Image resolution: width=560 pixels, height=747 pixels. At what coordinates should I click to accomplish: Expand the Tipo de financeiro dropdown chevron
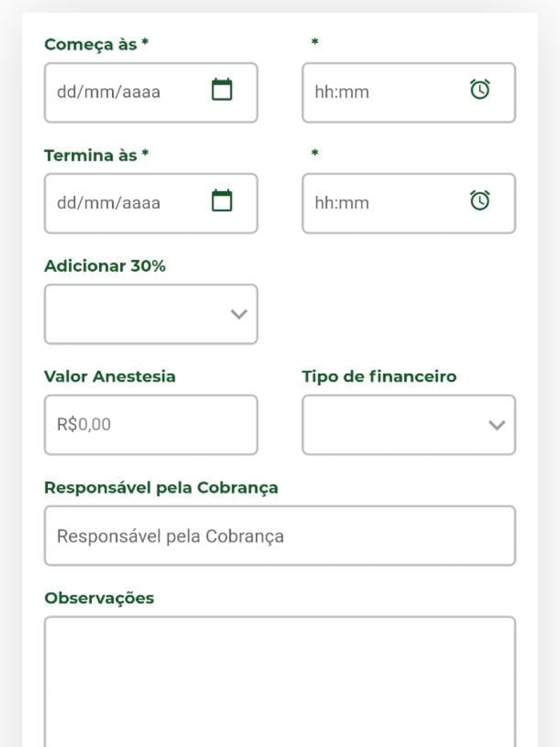click(497, 425)
